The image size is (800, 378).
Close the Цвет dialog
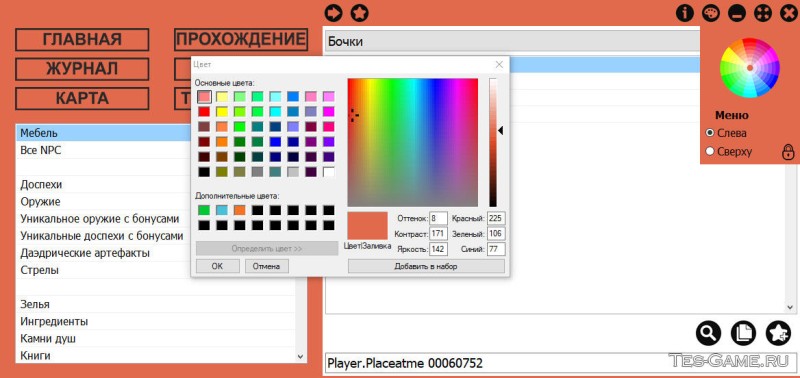tap(499, 64)
